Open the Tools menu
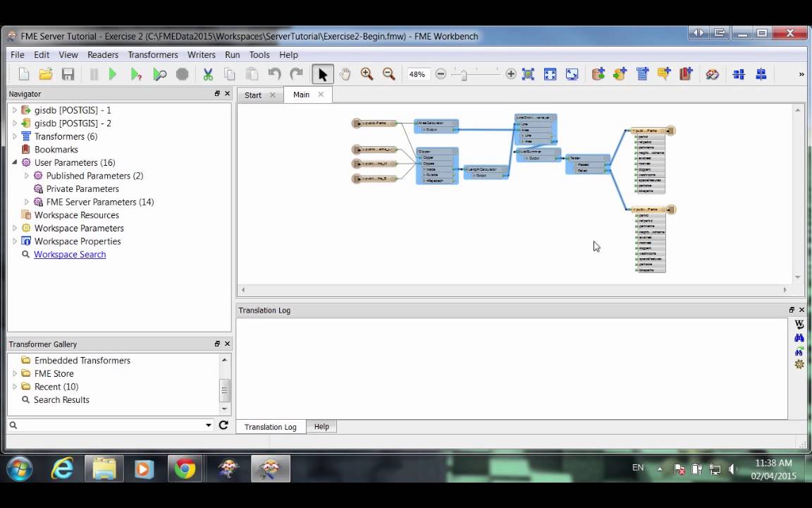Screen dimensions: 812x508 (x=259, y=54)
